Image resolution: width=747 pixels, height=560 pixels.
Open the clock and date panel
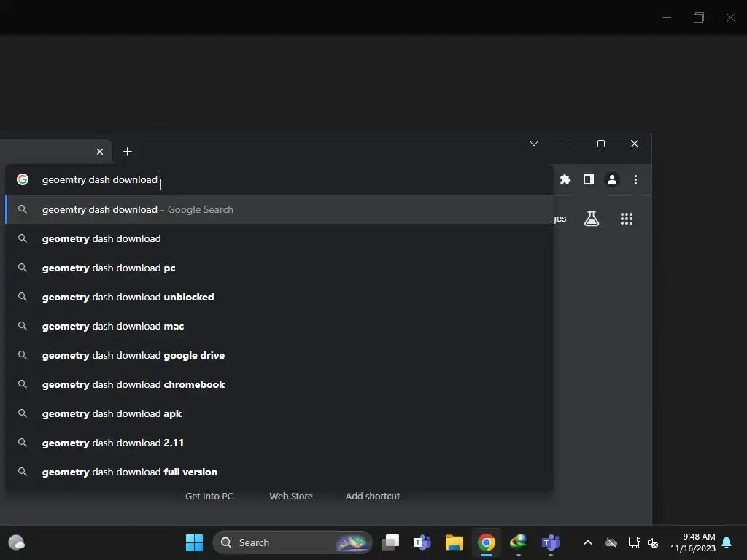pos(692,542)
